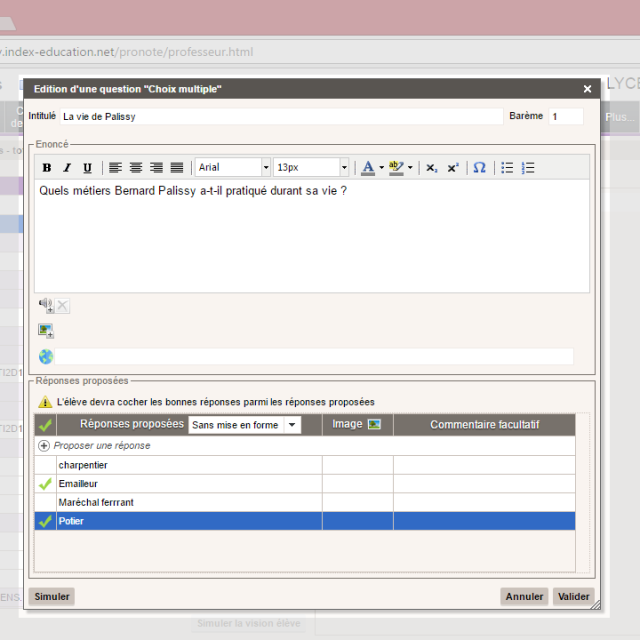Open the 'Sans mise en forme' dropdown

coord(245,425)
